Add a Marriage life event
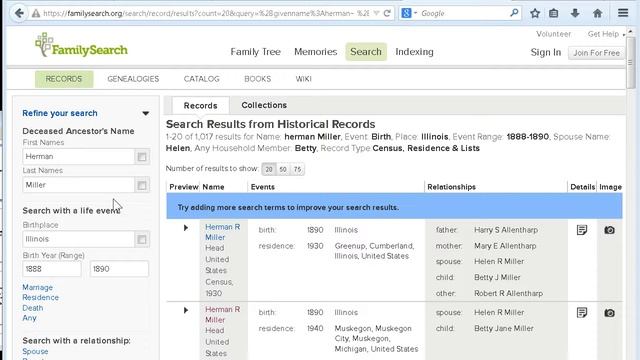640x360 pixels. click(x=38, y=287)
